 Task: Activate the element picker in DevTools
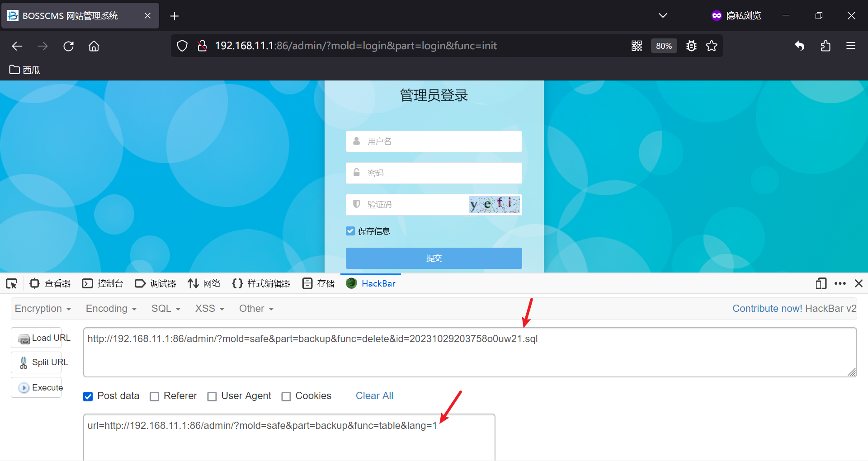[12, 284]
